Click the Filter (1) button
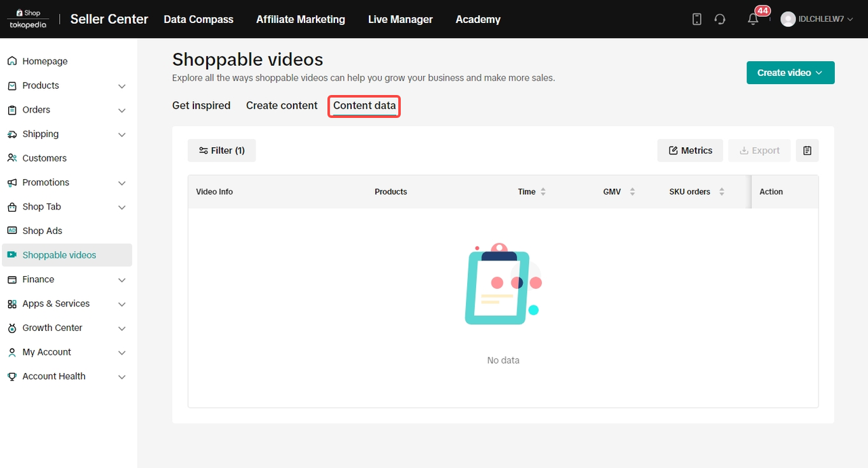 coord(222,151)
